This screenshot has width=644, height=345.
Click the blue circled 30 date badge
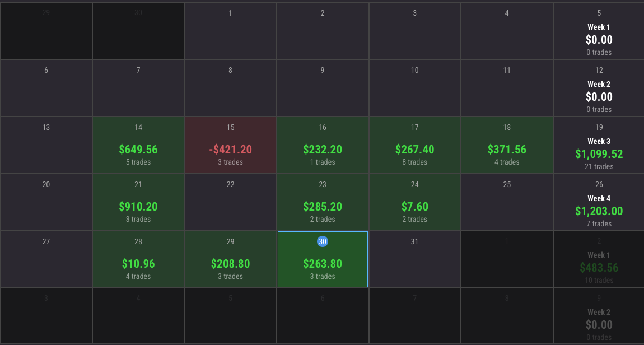(323, 241)
